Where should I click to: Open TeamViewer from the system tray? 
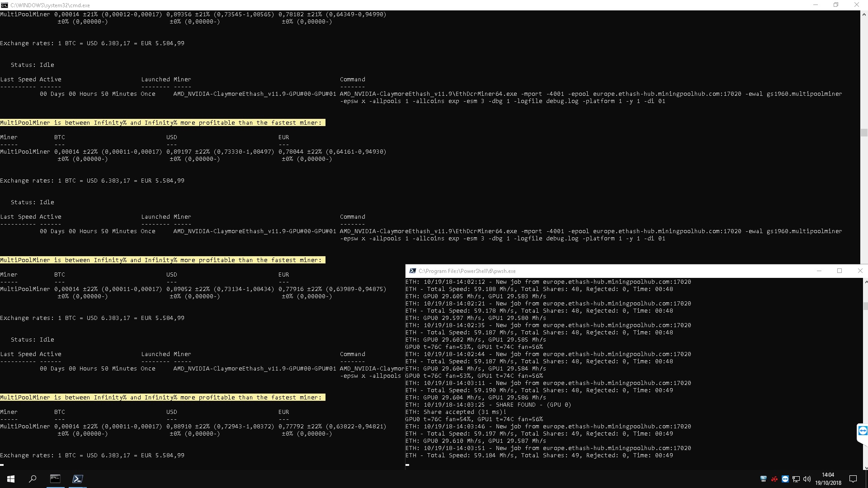pos(785,479)
